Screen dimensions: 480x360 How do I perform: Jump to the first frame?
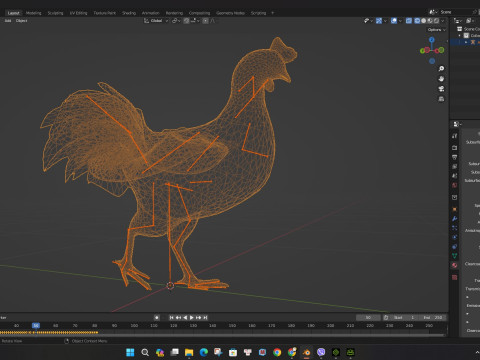click(x=171, y=318)
